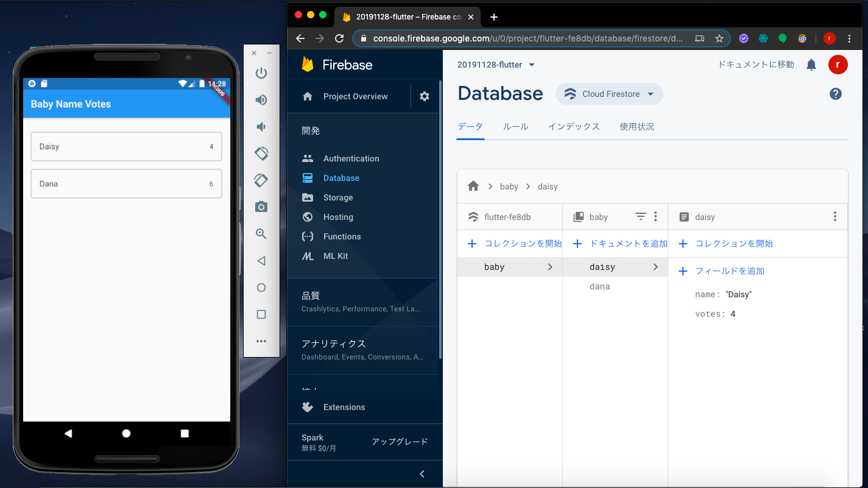Screen dimensions: 868x488
Task: Go back in Chrome
Action: coord(300,38)
